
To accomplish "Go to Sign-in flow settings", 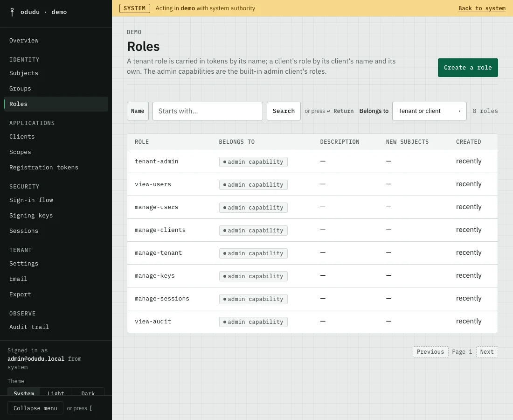I will pos(31,200).
